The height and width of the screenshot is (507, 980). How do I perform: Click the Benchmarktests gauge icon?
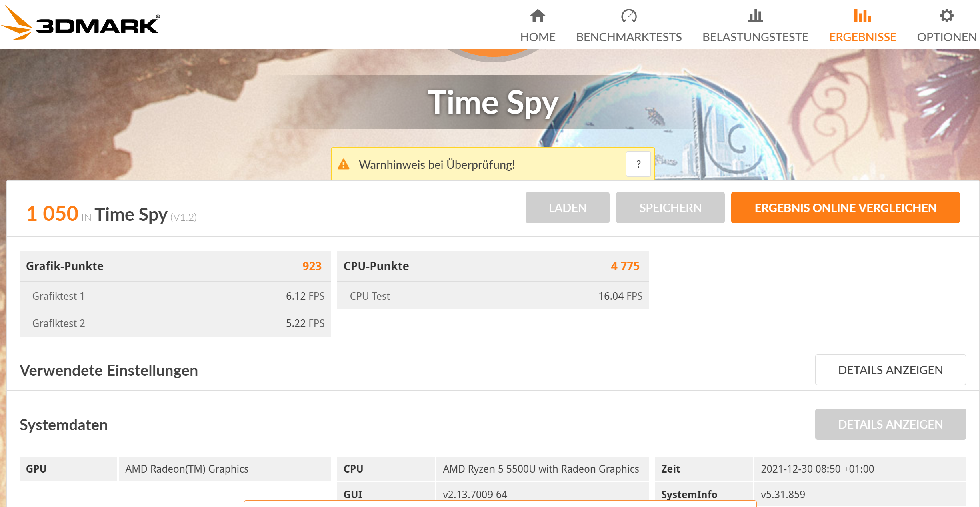(x=629, y=16)
